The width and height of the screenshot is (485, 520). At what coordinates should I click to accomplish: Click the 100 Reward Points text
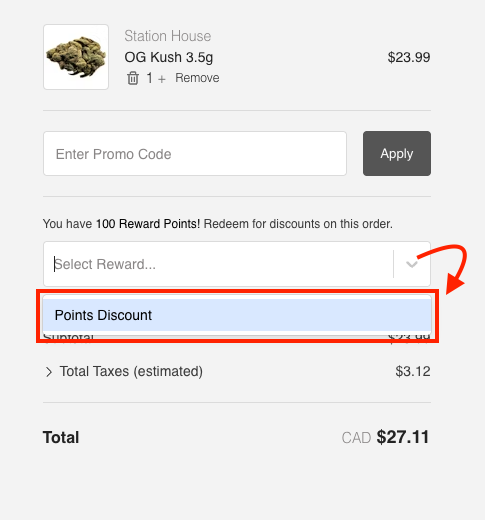point(148,224)
